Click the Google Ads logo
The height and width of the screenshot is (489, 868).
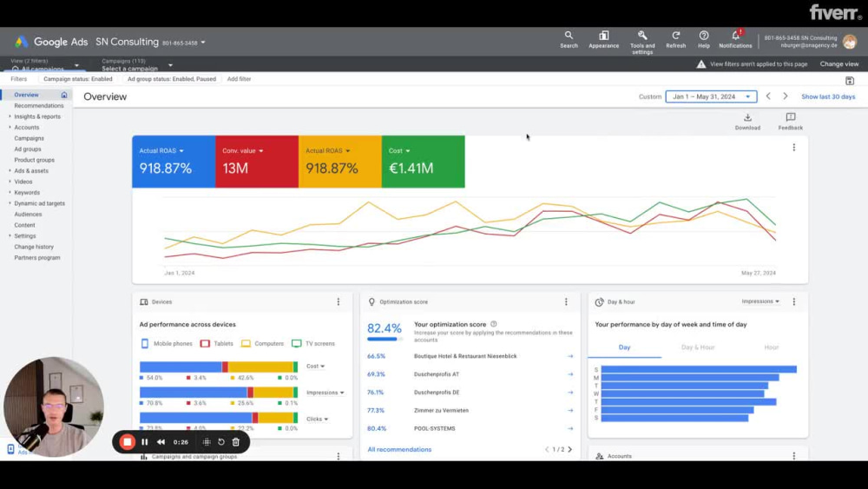(x=22, y=42)
